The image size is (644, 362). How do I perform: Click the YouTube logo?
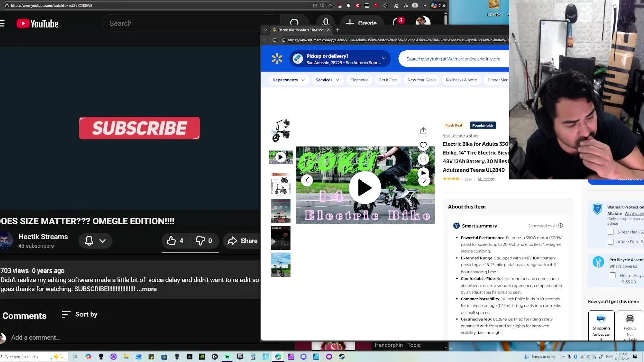(38, 24)
